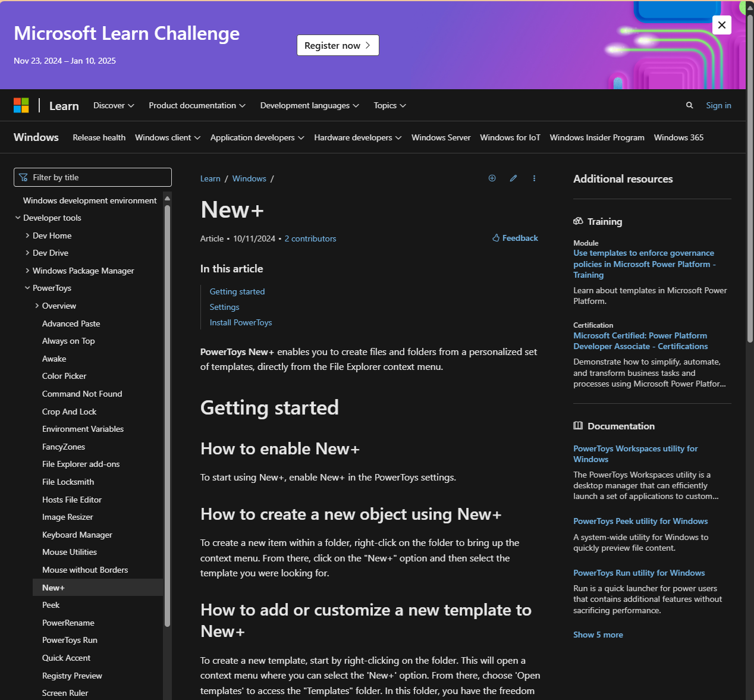Open Product documentation dropdown

[197, 105]
